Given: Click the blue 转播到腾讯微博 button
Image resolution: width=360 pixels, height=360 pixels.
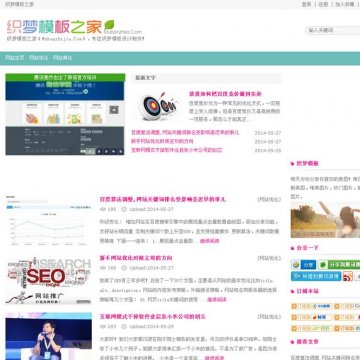Looking at the screenshot, I should 316,276.
